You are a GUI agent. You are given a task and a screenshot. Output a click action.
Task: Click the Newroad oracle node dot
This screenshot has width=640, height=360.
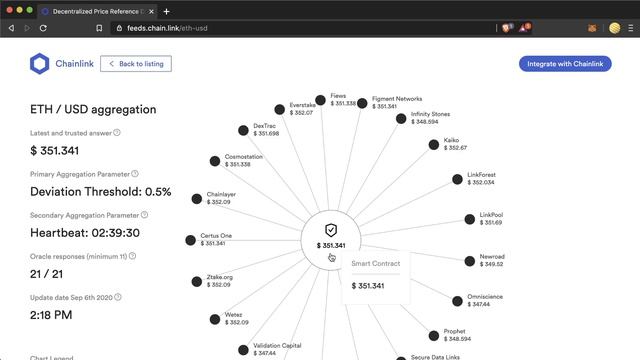pos(469,261)
